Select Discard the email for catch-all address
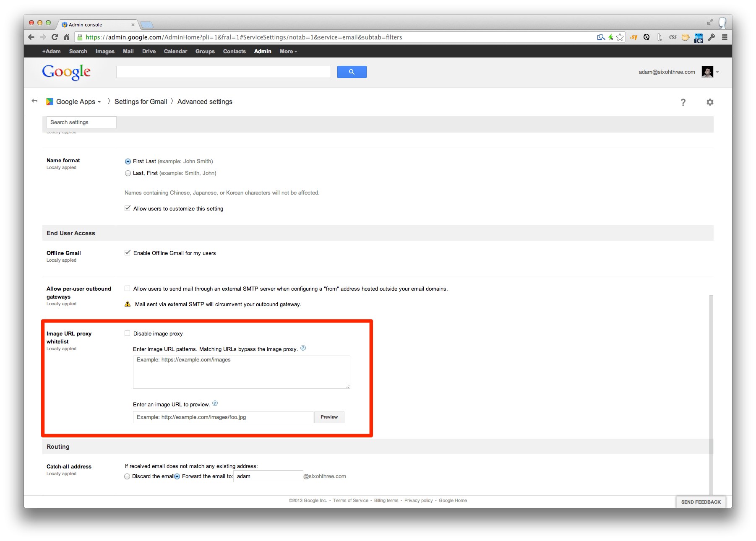The width and height of the screenshot is (756, 541). 127,476
